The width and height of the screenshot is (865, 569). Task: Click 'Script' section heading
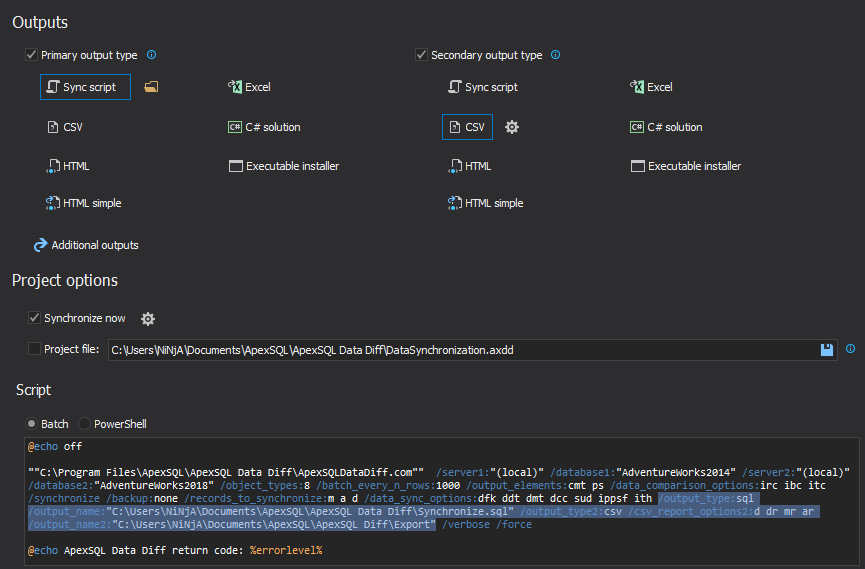click(x=34, y=390)
